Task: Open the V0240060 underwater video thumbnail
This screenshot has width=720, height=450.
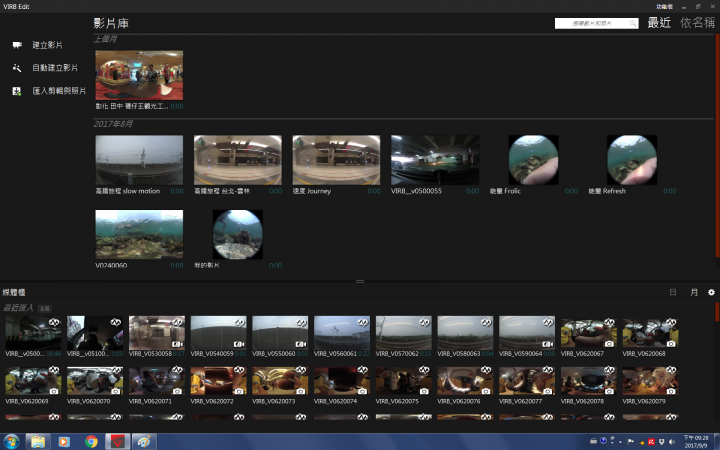Action: (x=139, y=234)
